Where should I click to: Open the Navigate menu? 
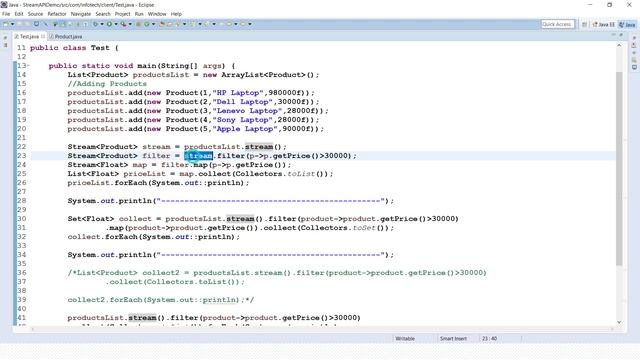pos(81,14)
